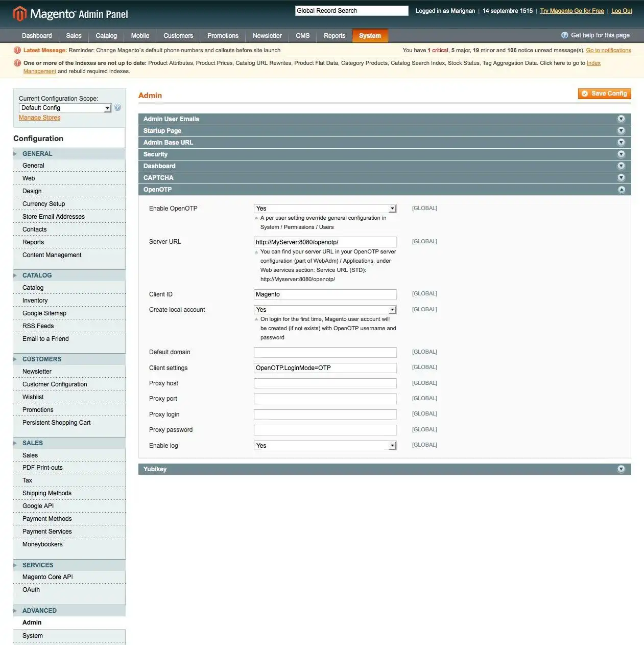Click the Magento logo icon
The width and height of the screenshot is (644, 645).
click(19, 14)
